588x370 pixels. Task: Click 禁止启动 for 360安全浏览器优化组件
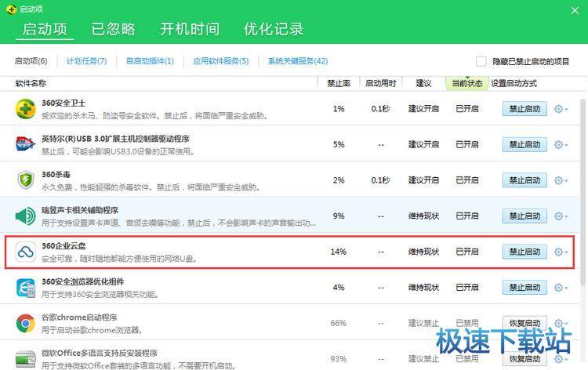pos(524,288)
